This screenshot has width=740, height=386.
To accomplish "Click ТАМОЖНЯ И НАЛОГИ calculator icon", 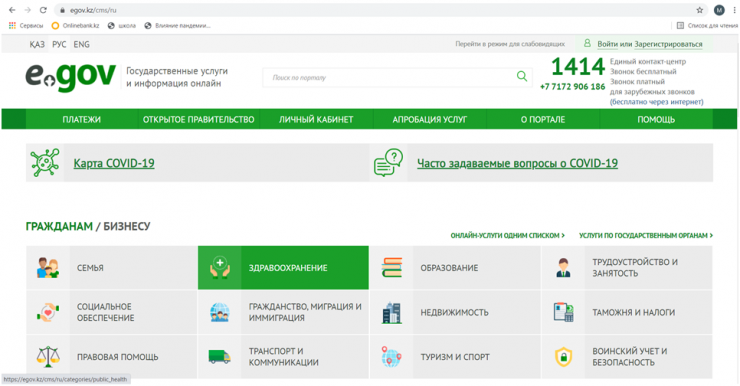I will (x=563, y=312).
